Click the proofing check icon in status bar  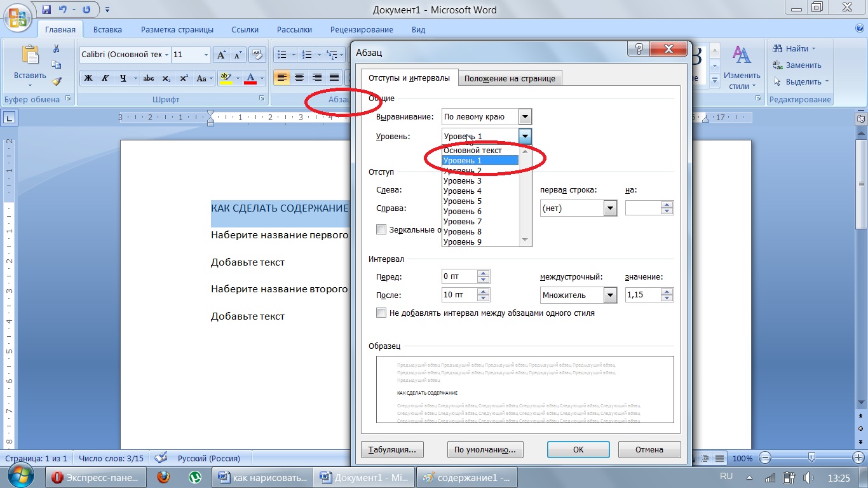[161, 458]
